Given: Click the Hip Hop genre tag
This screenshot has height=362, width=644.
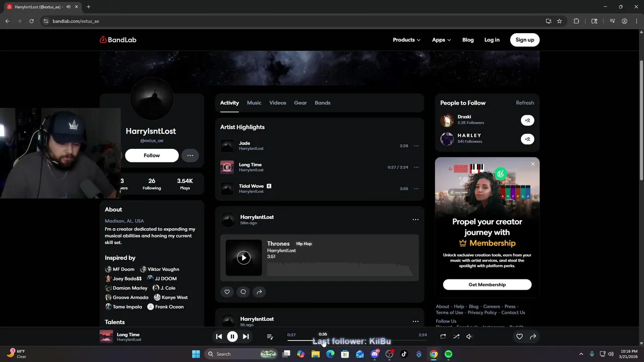Looking at the screenshot, I should pyautogui.click(x=304, y=244).
